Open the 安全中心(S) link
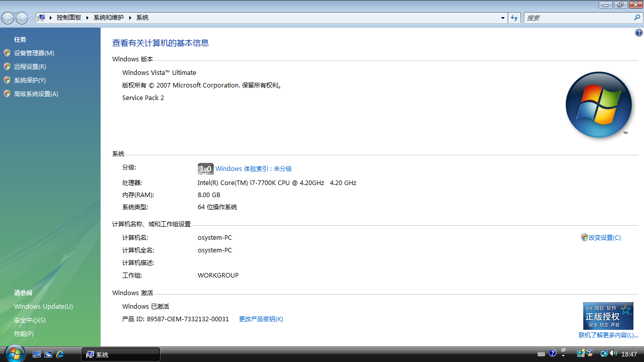 pos(30,320)
